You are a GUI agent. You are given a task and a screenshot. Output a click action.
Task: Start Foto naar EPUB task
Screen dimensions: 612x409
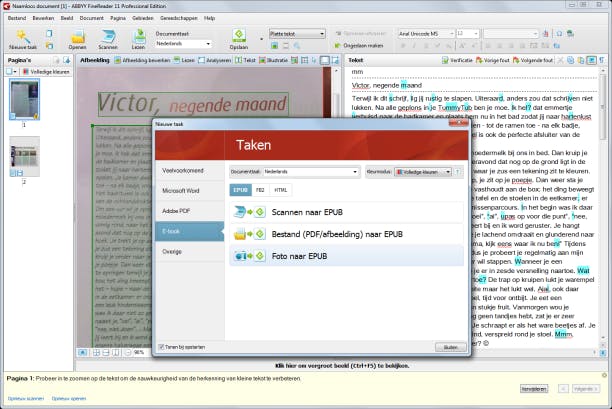click(346, 256)
